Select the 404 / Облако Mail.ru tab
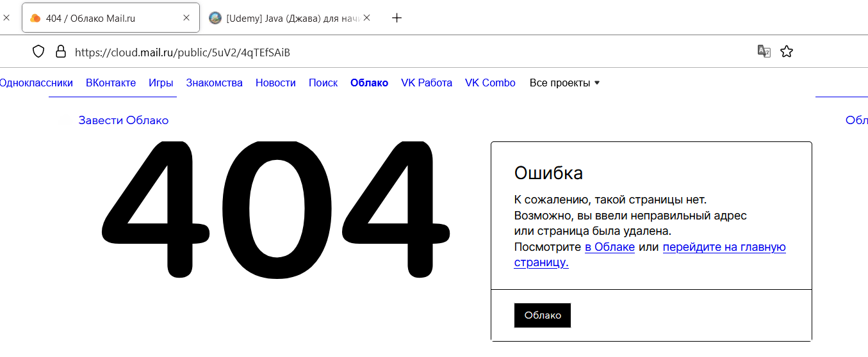 click(110, 18)
